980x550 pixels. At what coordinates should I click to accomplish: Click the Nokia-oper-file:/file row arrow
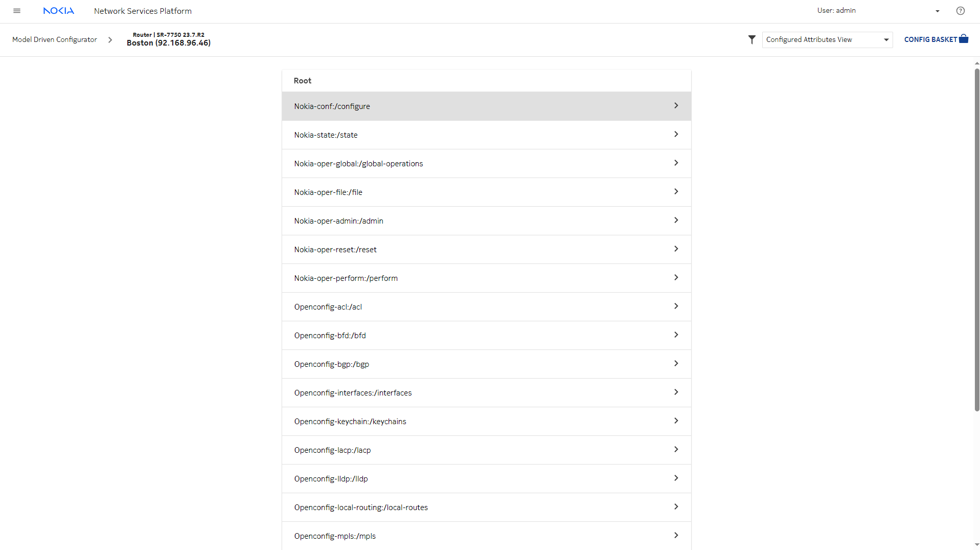pos(676,192)
